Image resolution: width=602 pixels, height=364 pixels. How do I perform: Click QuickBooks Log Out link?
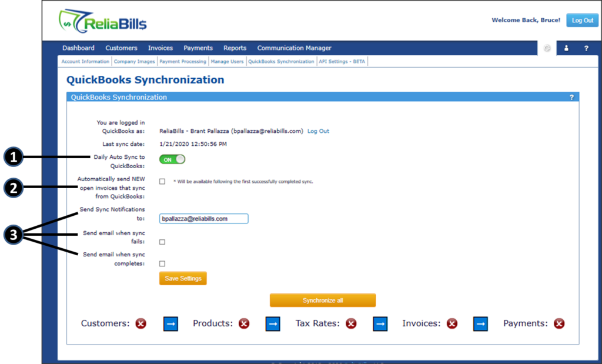pos(318,131)
